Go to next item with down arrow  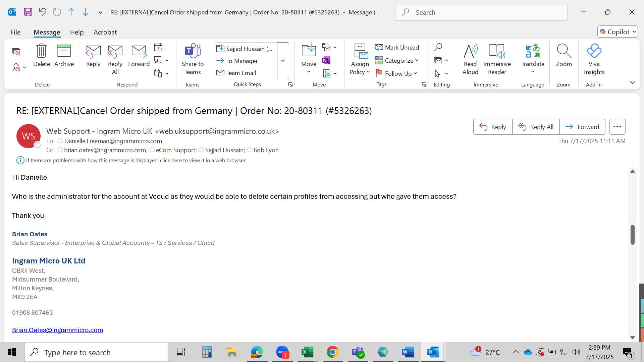[x=86, y=12]
